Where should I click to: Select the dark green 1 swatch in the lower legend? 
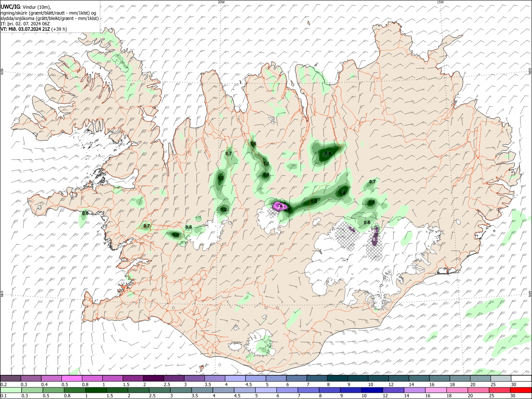(95, 390)
